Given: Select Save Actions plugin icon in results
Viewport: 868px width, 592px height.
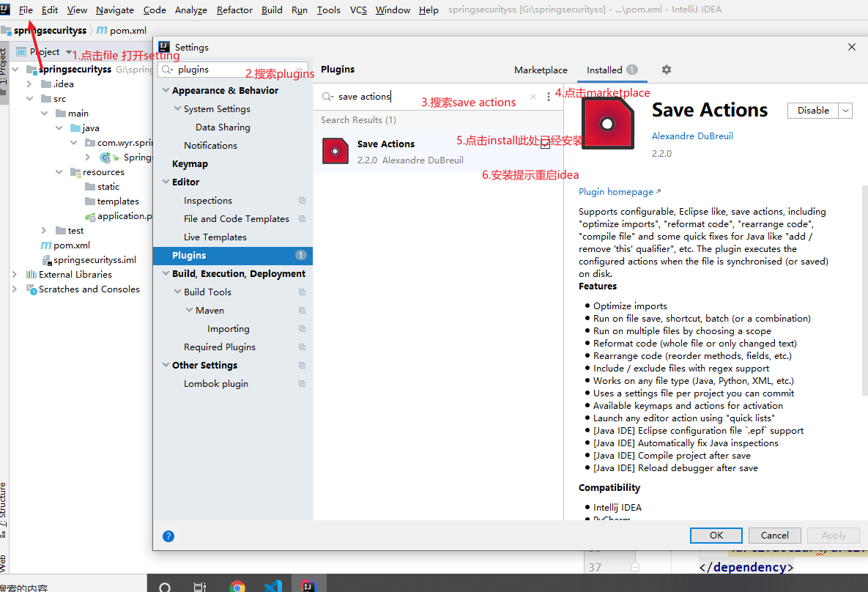Looking at the screenshot, I should [335, 151].
